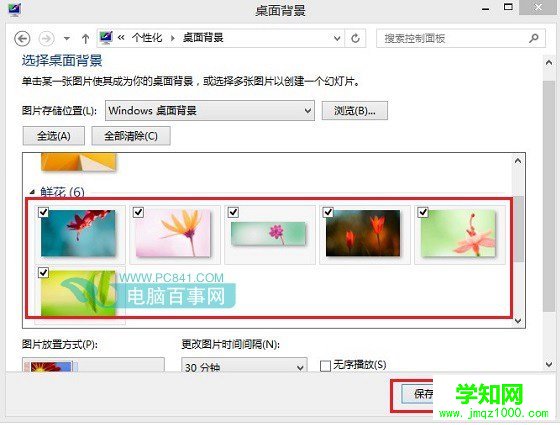Open the 30 分钟 interval dropdown

pyautogui.click(x=244, y=366)
